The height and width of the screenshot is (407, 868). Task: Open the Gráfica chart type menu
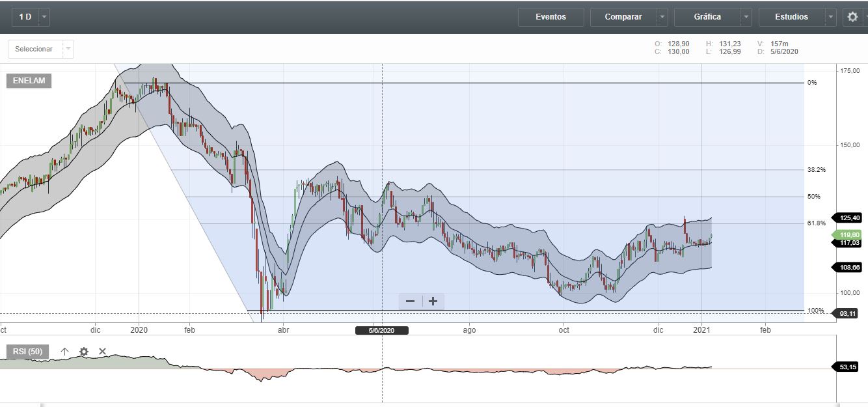(x=707, y=17)
